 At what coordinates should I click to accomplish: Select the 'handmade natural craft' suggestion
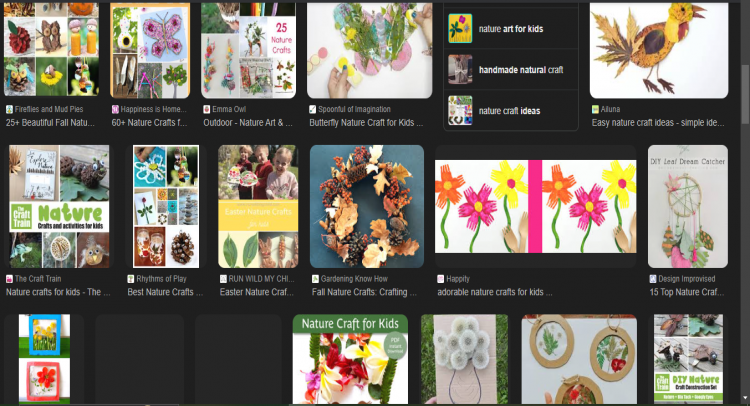[x=511, y=69]
